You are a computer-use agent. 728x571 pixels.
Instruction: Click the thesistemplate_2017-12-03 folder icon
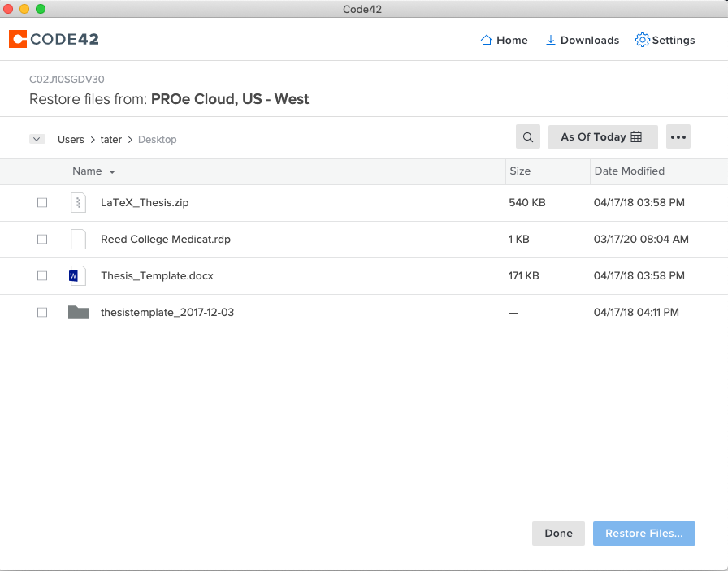coord(78,313)
